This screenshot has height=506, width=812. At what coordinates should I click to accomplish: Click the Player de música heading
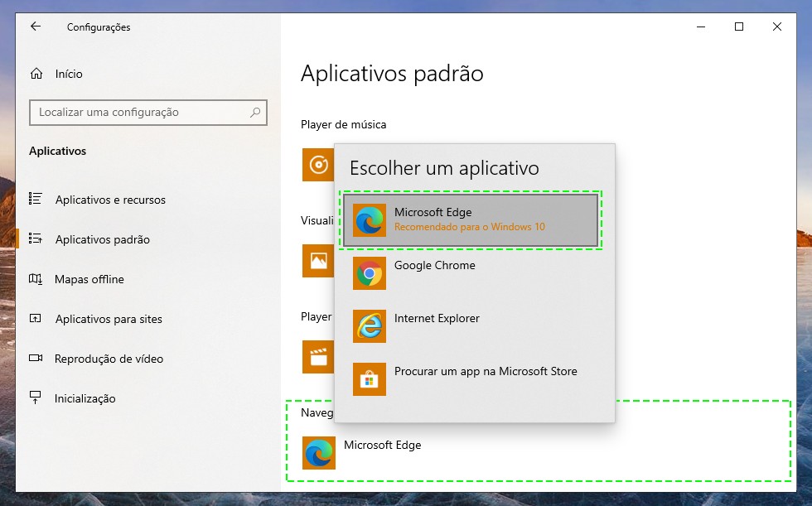pos(343,125)
